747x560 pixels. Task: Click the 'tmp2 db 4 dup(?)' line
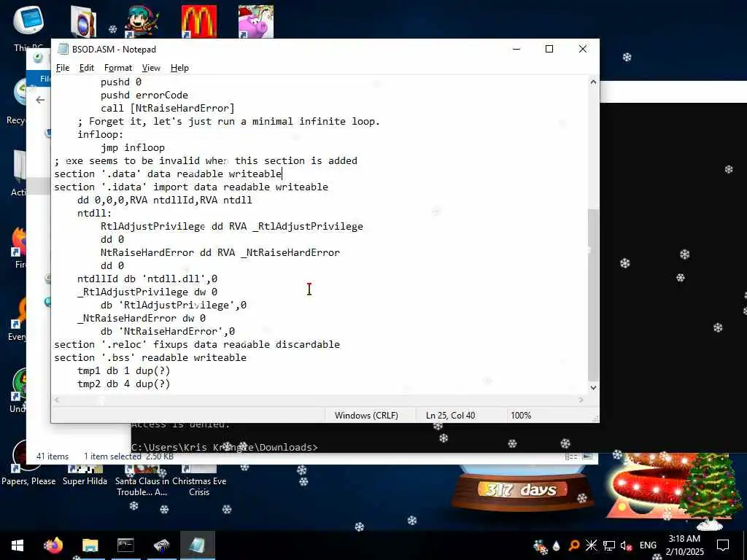tap(123, 384)
